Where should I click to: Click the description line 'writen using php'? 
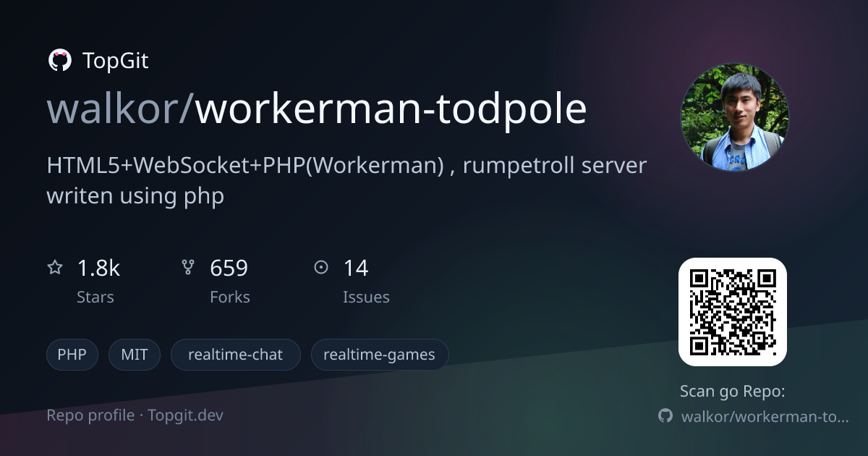[135, 195]
